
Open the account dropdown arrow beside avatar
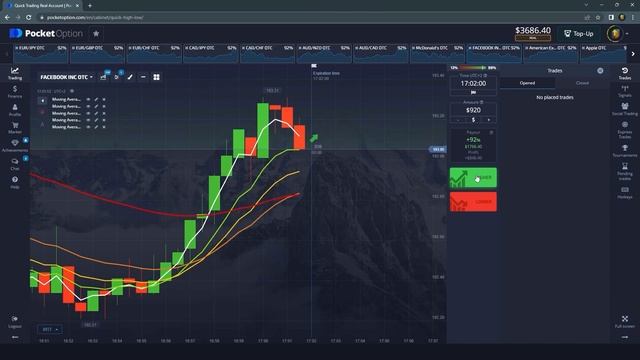[x=627, y=34]
